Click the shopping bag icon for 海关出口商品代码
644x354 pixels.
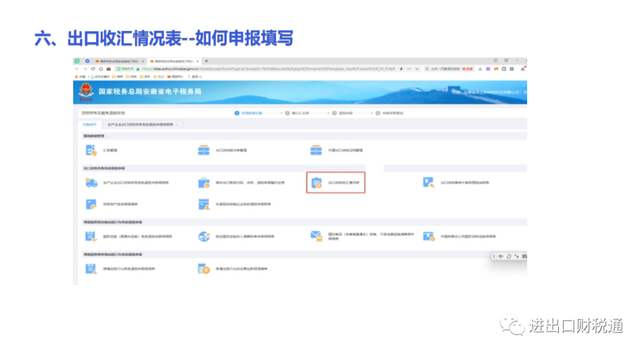pos(204,183)
